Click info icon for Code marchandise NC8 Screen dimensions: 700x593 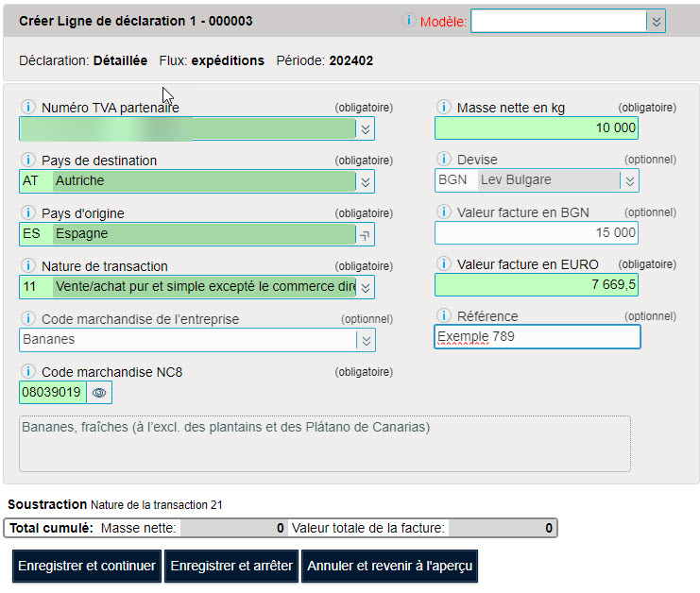[28, 371]
